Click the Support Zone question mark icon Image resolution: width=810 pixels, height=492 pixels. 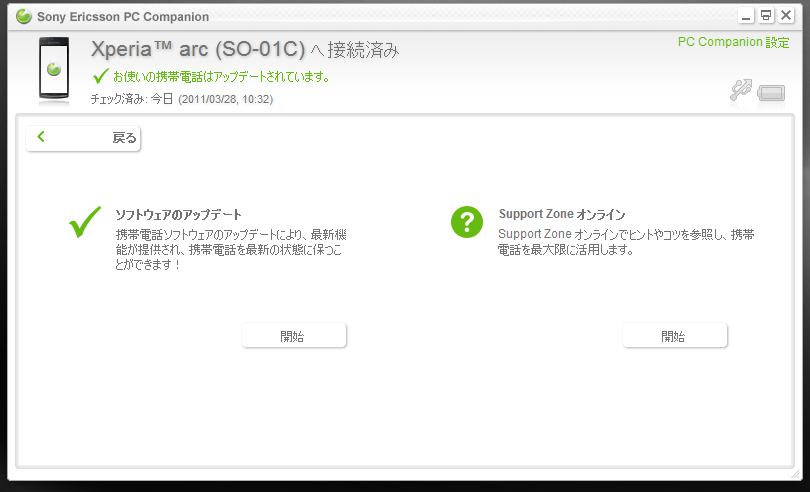point(466,222)
